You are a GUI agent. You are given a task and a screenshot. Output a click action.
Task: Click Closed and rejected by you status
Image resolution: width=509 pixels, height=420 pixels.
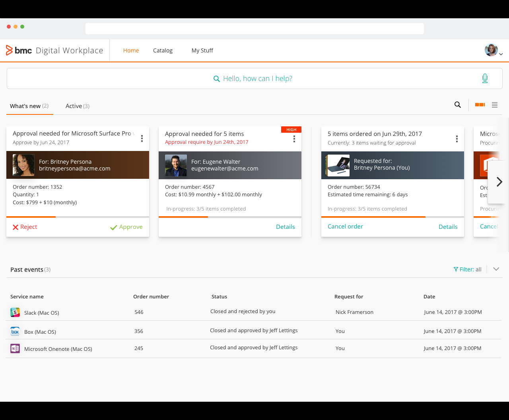(x=243, y=312)
